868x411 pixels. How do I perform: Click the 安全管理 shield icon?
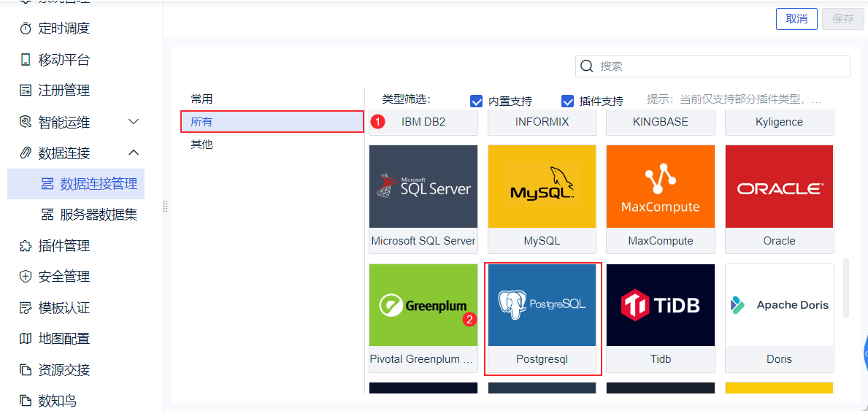pos(26,277)
